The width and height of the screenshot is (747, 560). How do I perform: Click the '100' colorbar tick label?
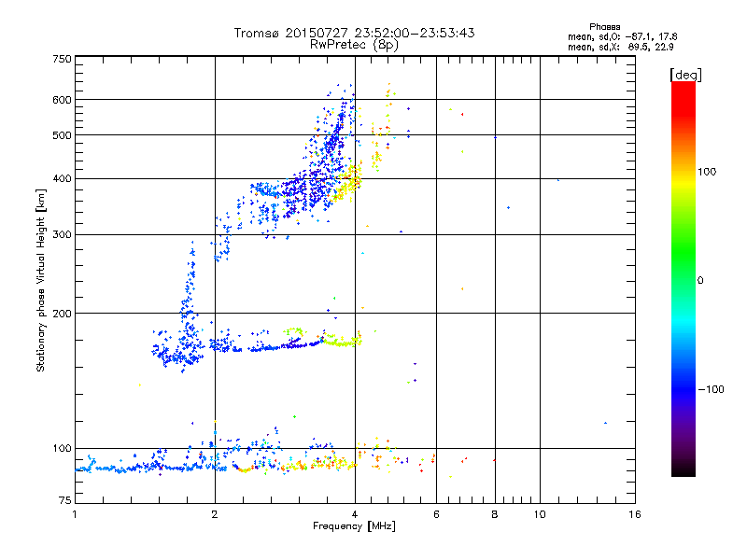[x=707, y=172]
